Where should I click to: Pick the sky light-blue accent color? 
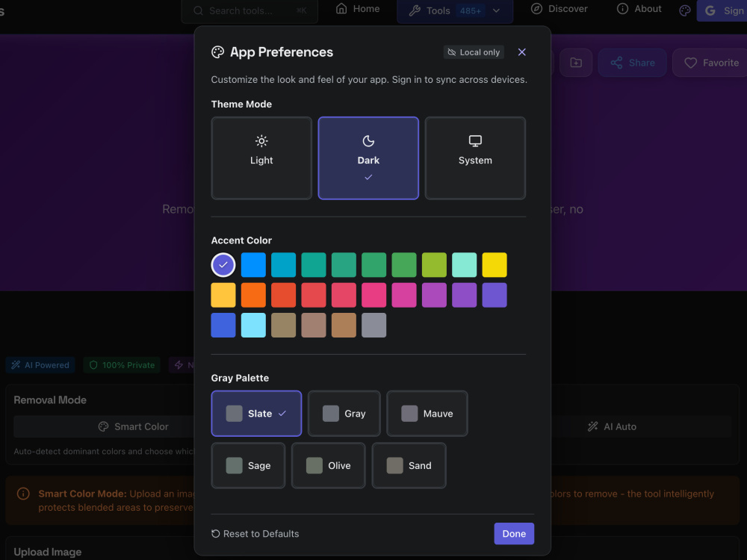(253, 326)
